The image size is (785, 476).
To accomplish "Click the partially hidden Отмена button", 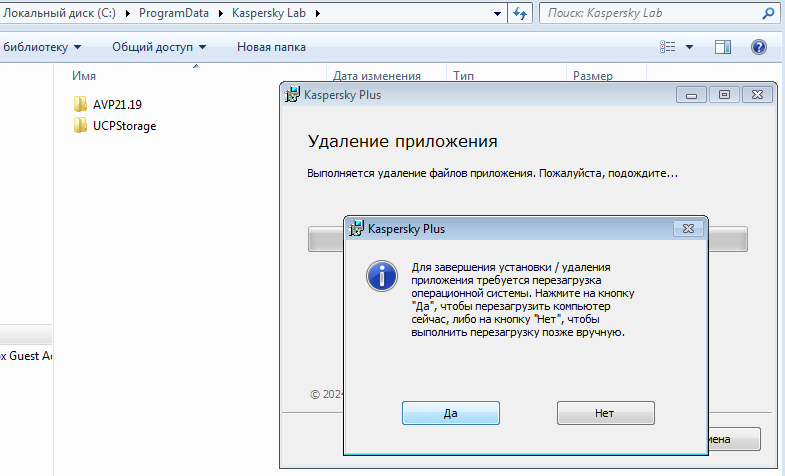I will (x=734, y=439).
